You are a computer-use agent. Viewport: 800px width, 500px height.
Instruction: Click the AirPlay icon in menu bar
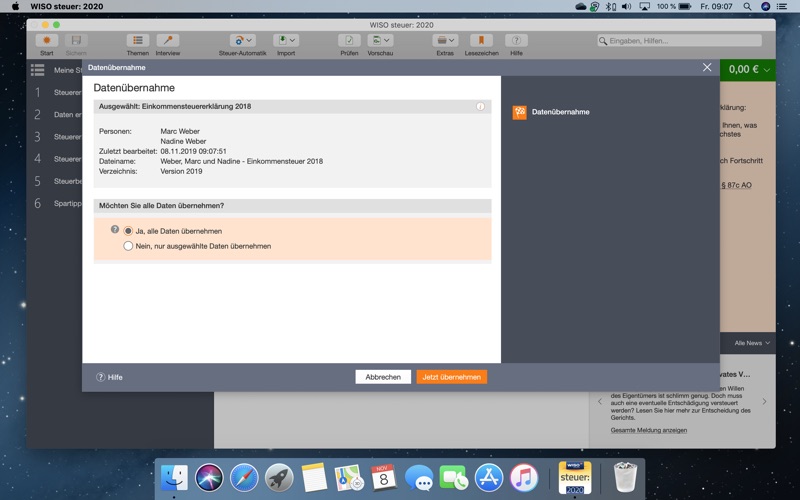pos(644,6)
